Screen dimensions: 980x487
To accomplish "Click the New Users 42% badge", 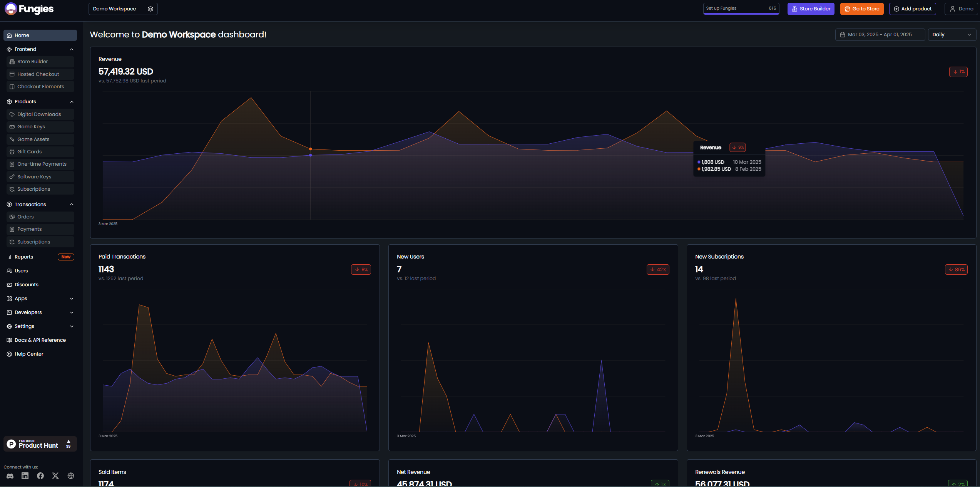I will tap(658, 270).
